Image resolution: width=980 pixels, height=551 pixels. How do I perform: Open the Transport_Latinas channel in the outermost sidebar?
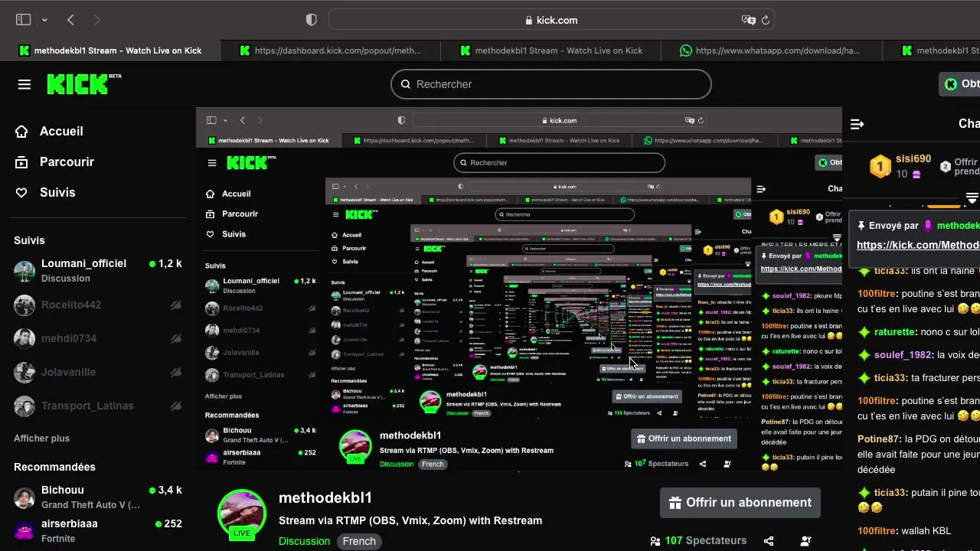(x=98, y=406)
